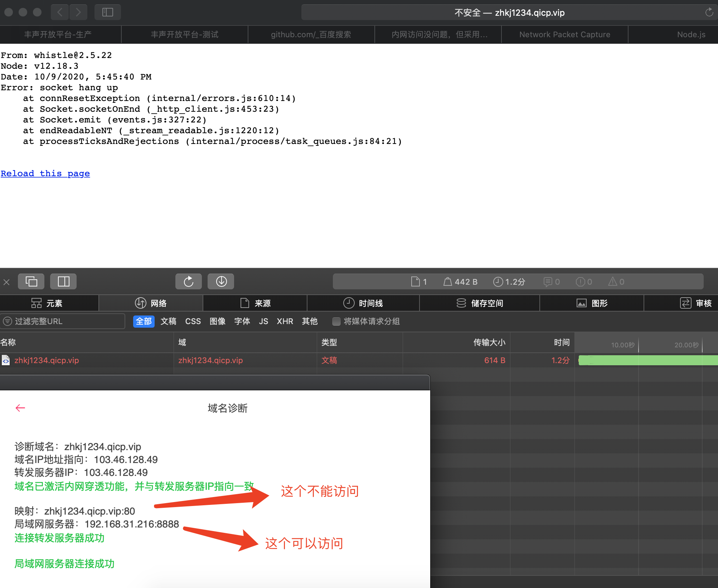Filter network resources by CSS
The width and height of the screenshot is (718, 588).
click(x=193, y=321)
